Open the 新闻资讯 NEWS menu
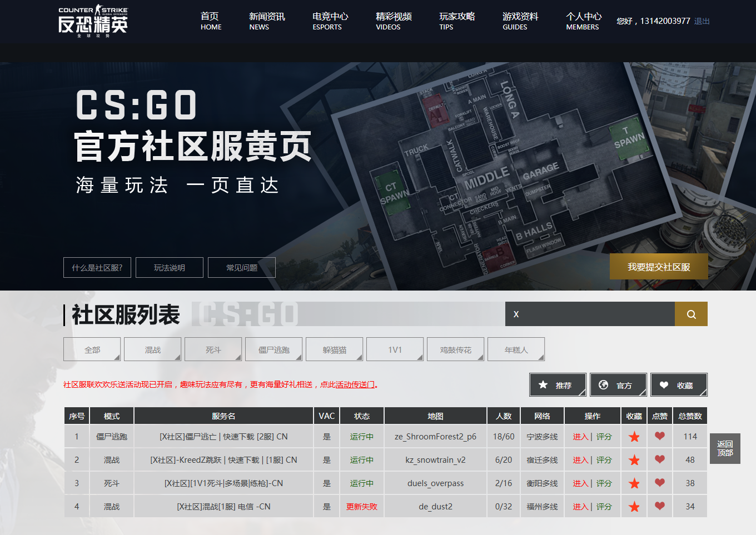Image resolution: width=756 pixels, height=535 pixels. [x=267, y=21]
